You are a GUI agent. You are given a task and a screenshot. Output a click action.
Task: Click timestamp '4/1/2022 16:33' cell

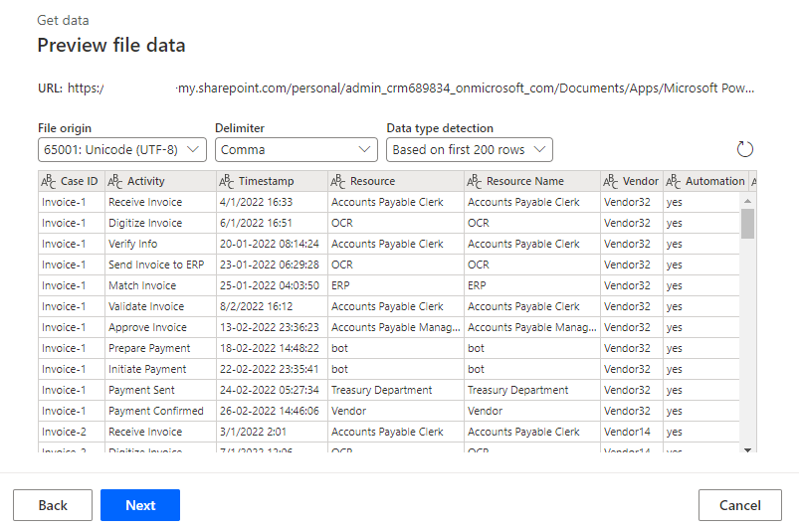coord(272,202)
